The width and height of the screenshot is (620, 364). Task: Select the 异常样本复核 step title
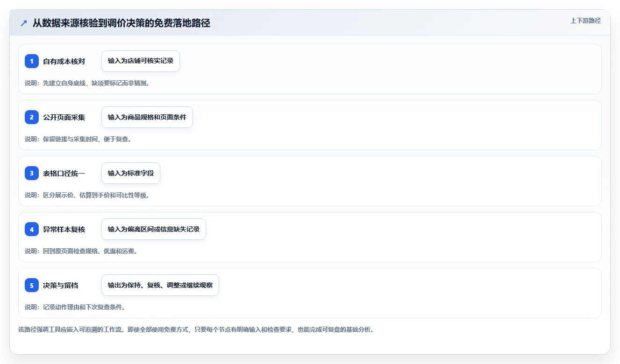point(64,229)
